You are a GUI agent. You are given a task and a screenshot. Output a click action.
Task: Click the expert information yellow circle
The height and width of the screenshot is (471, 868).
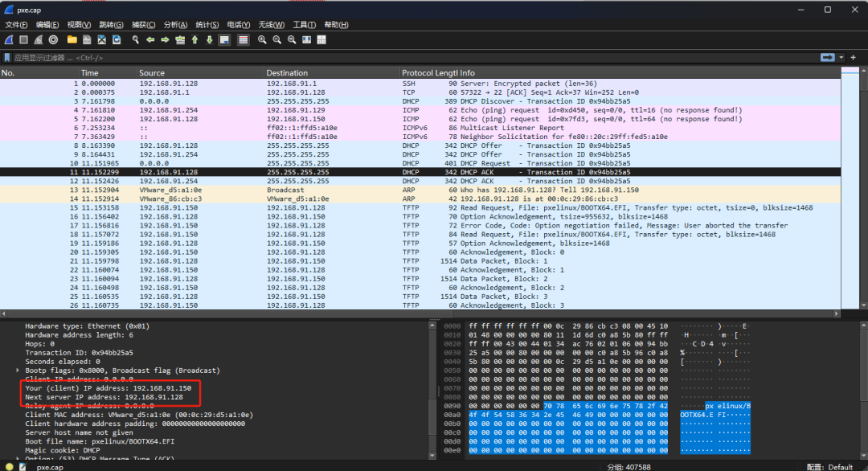[x=9, y=466]
